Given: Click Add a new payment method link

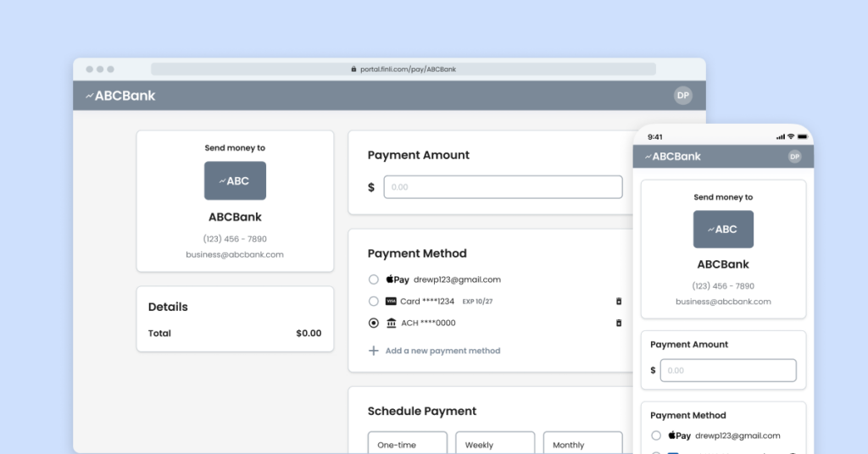Looking at the screenshot, I should pos(442,351).
